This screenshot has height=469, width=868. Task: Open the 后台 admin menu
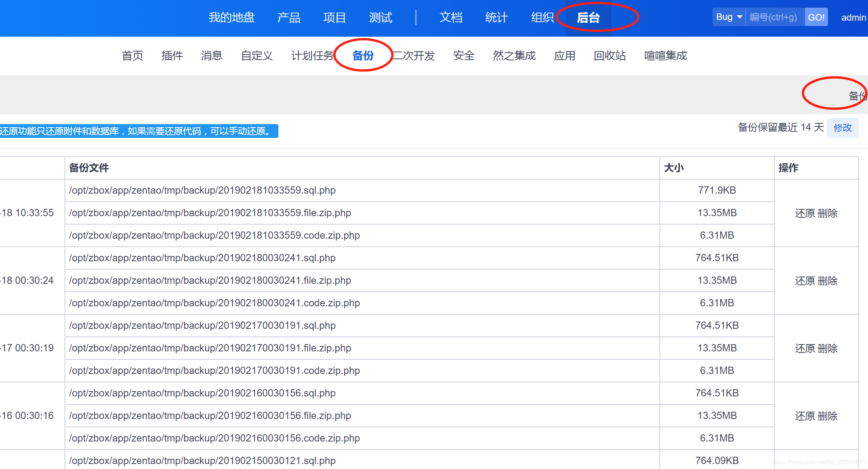click(588, 18)
